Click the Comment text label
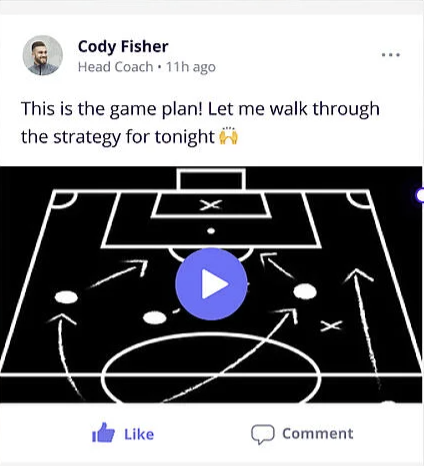This screenshot has height=466, width=424. click(318, 434)
